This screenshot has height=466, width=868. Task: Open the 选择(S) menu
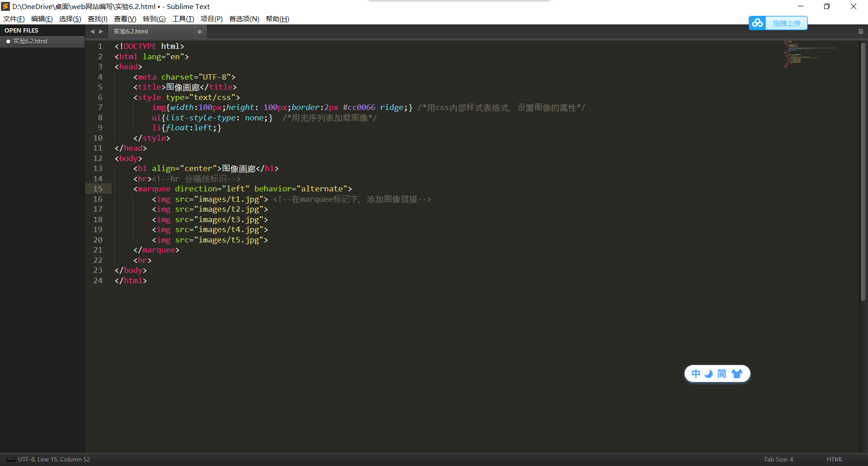click(70, 19)
